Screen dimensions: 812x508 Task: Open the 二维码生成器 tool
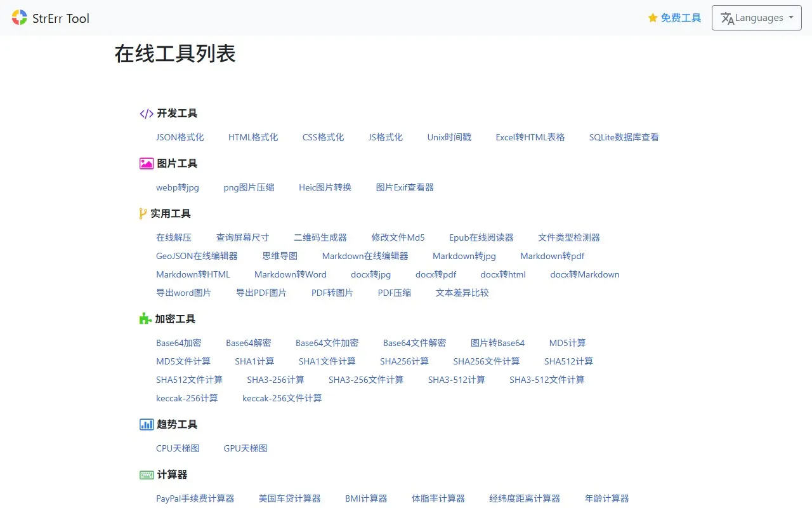pos(320,237)
